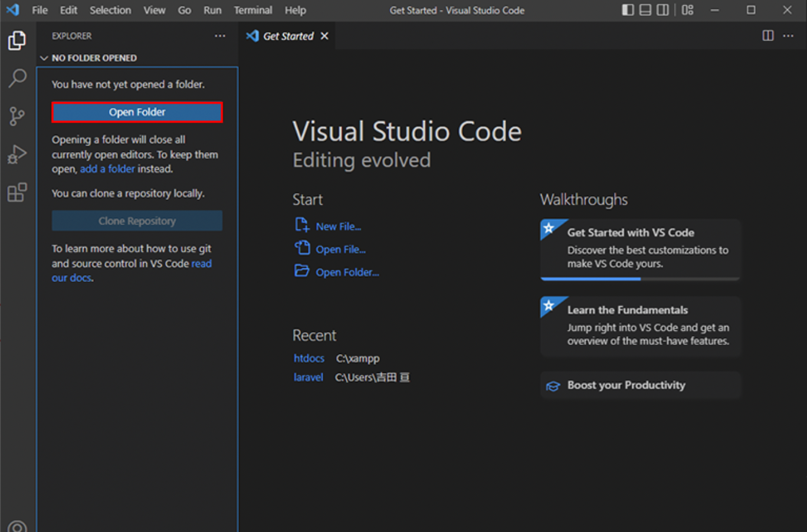Click the Clone Repository button

click(x=137, y=221)
